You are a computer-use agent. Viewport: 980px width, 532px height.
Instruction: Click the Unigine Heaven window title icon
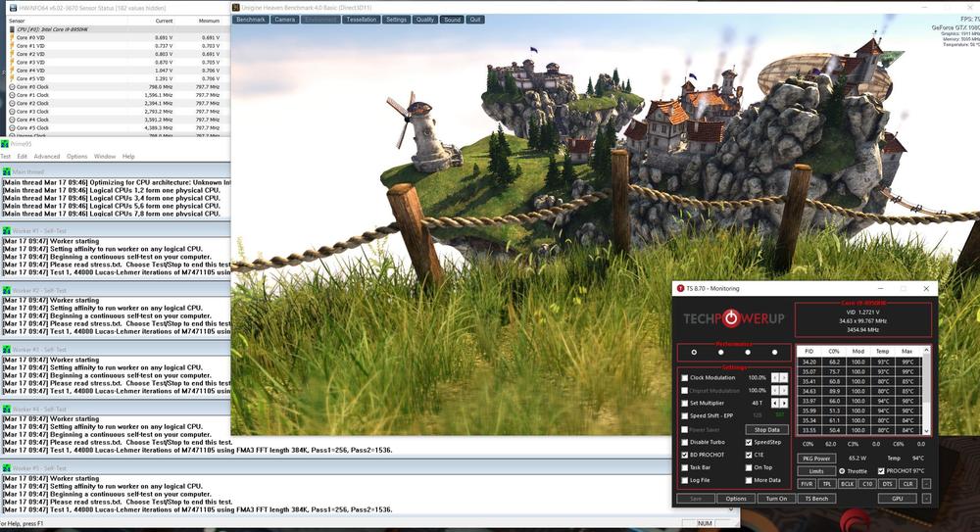[x=238, y=7]
